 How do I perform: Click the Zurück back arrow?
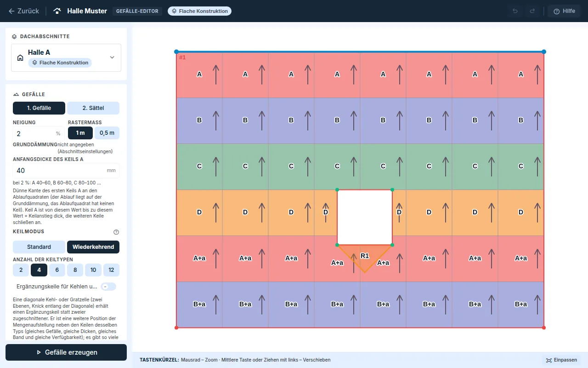click(x=11, y=11)
